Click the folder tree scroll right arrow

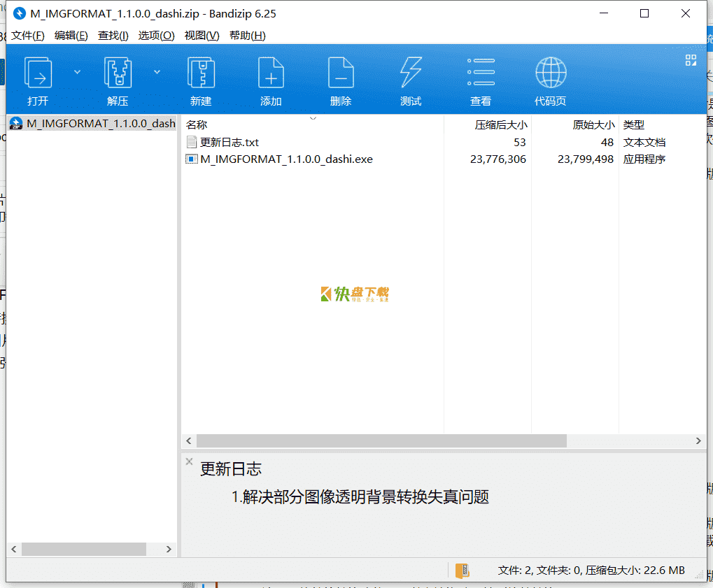[169, 549]
